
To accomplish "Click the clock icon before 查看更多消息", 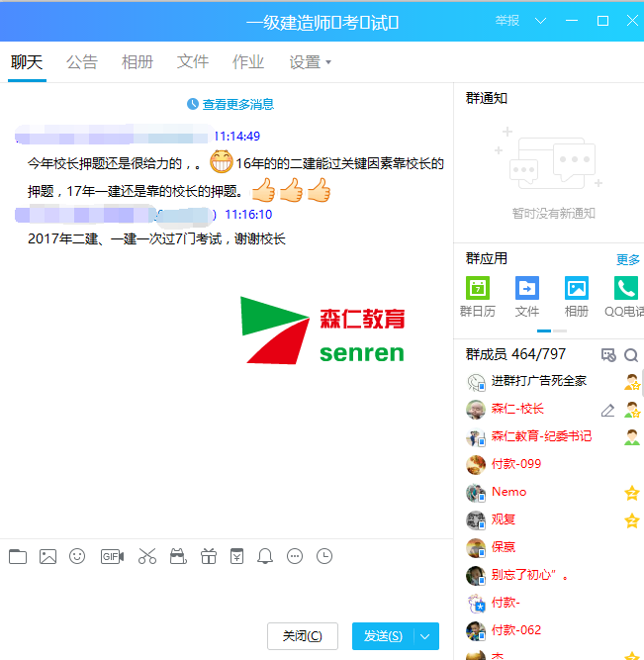I will 193,104.
